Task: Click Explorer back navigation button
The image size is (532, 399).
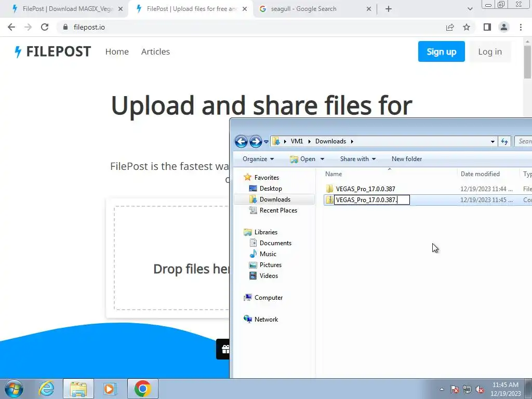Action: pos(241,141)
